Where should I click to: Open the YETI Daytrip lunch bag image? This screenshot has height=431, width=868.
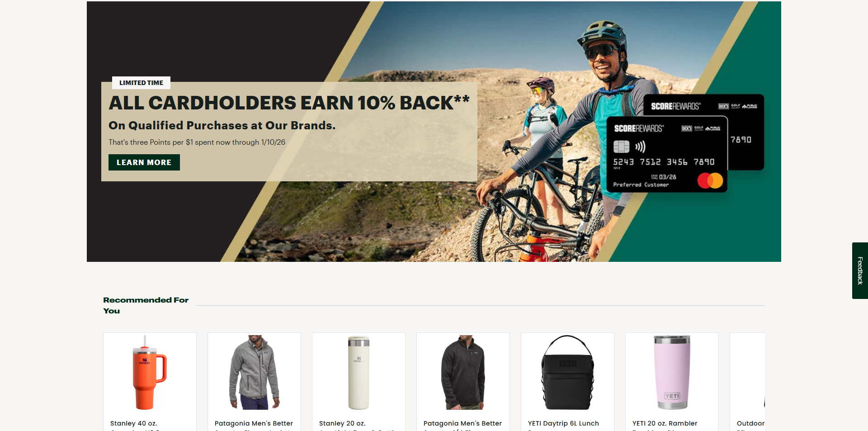[x=567, y=372]
